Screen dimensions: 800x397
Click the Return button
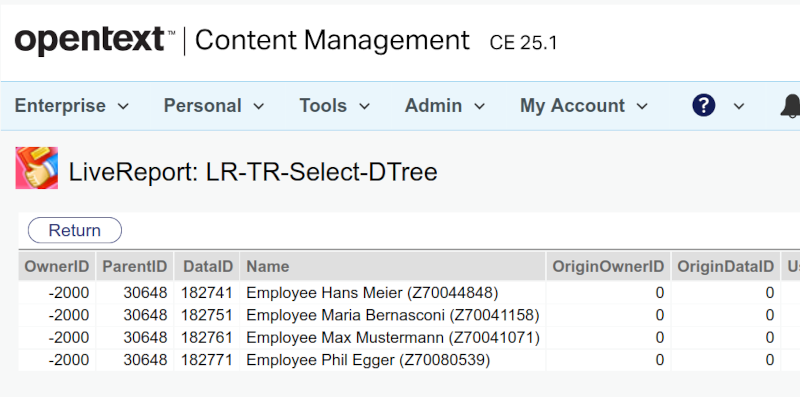click(74, 230)
